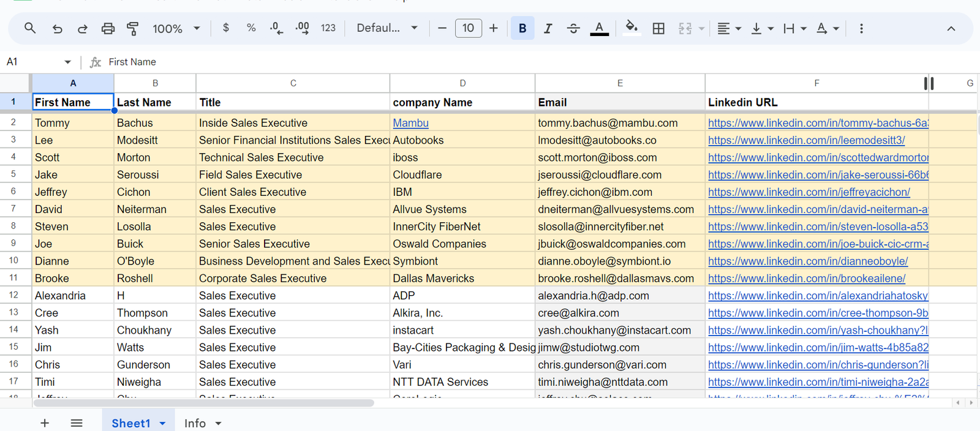This screenshot has height=431, width=980.
Task: Format as percent icon
Action: 251,28
